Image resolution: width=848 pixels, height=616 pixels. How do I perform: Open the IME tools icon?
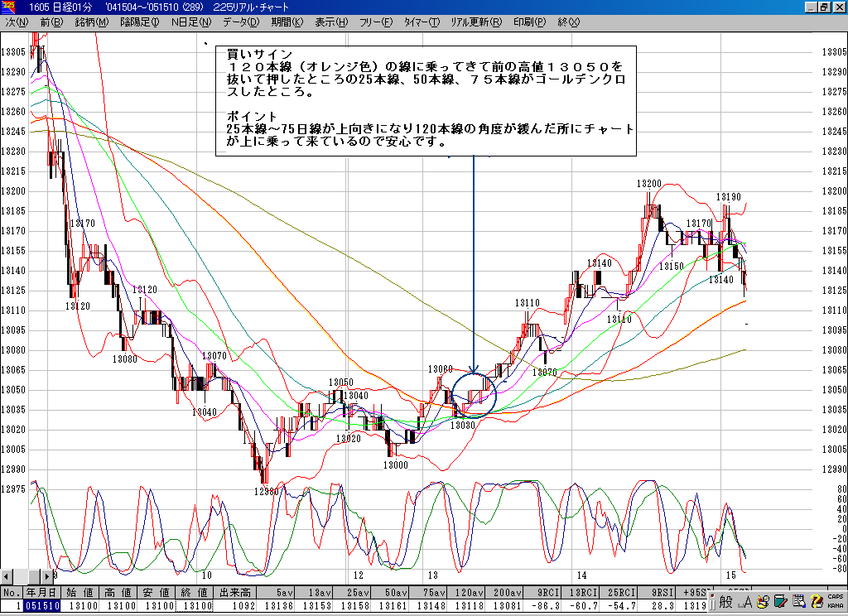coord(761,601)
